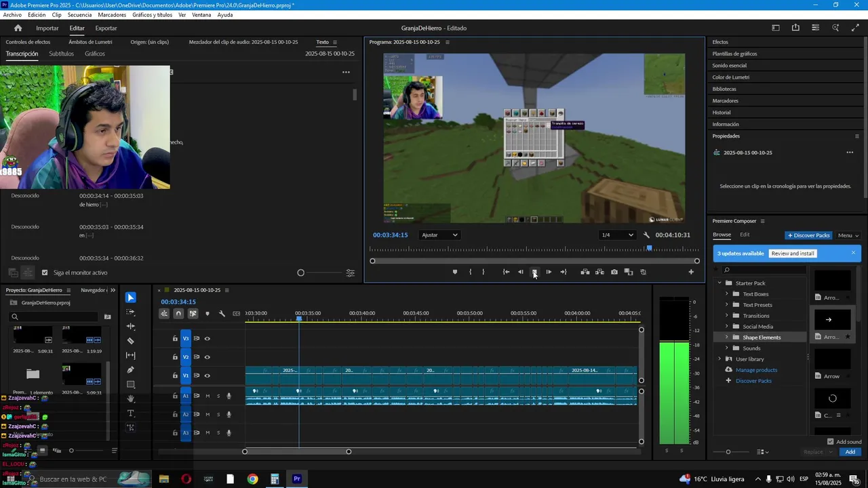The image size is (868, 488).
Task: Add marker in timeline panel
Action: [208, 314]
